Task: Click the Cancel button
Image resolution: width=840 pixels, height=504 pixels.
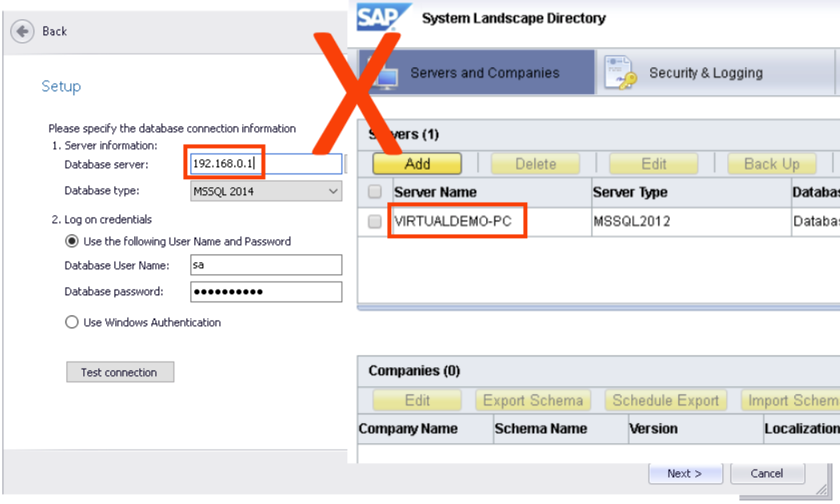Action: coord(767,474)
